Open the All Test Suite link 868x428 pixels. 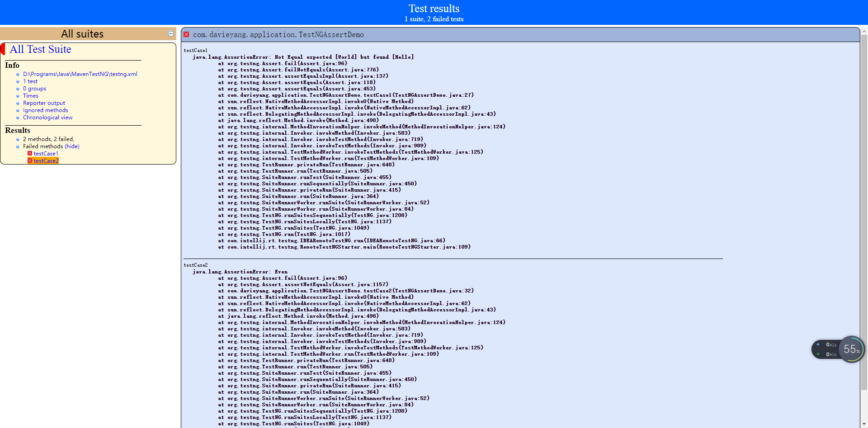click(40, 49)
